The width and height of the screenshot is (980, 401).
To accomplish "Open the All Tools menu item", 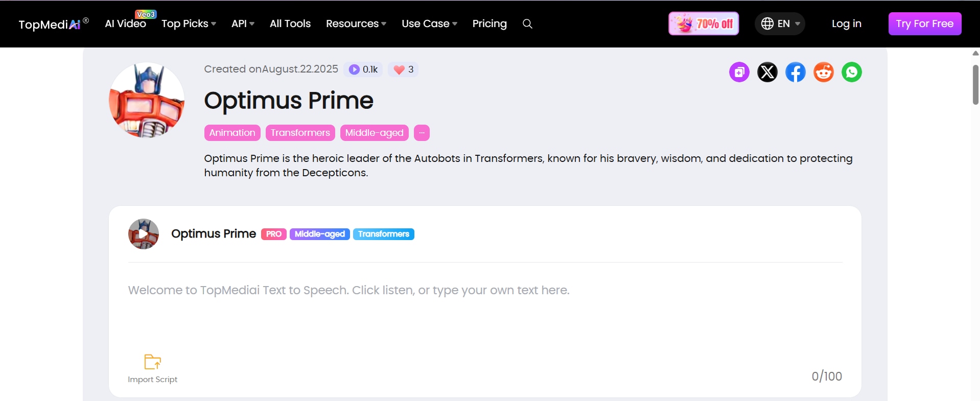I will [x=290, y=24].
